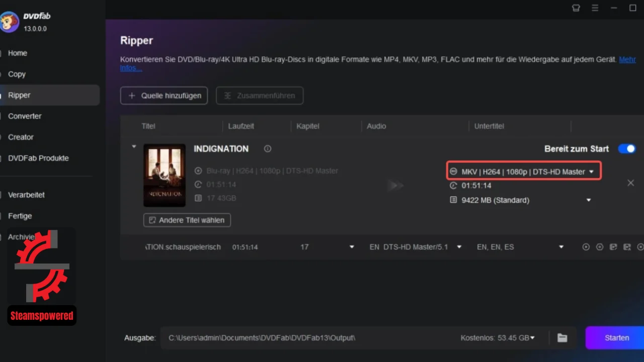Show info for INDIGNATION title
644x362 pixels.
(x=268, y=149)
